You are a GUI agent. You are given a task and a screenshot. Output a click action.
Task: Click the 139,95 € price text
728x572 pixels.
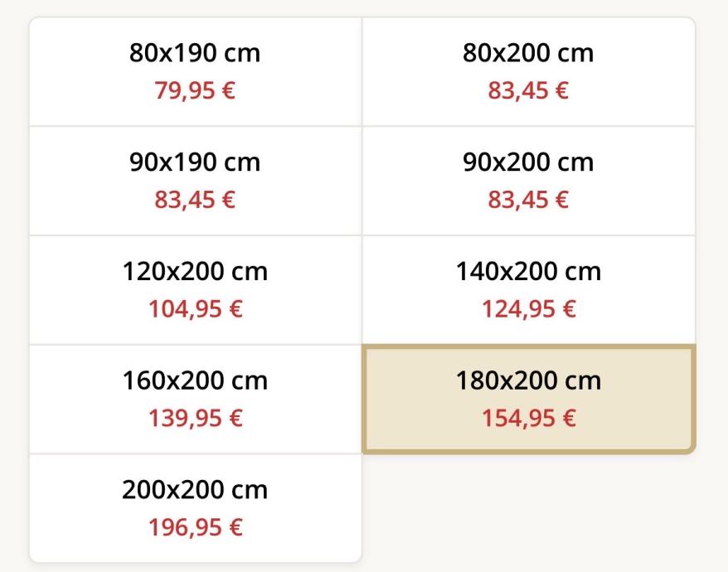(195, 419)
